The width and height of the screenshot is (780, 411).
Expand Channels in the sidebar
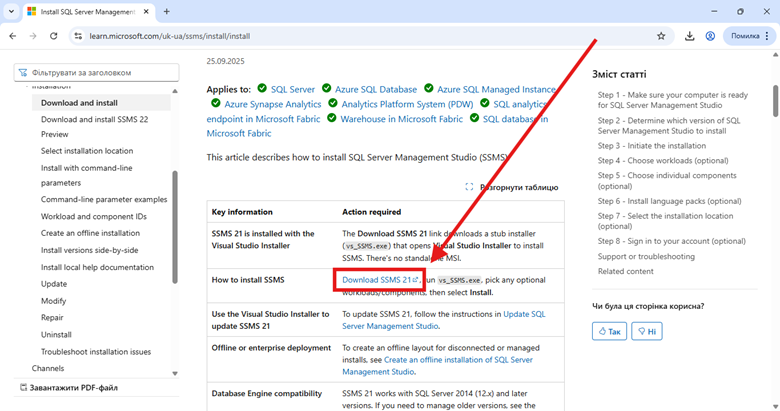click(x=48, y=368)
